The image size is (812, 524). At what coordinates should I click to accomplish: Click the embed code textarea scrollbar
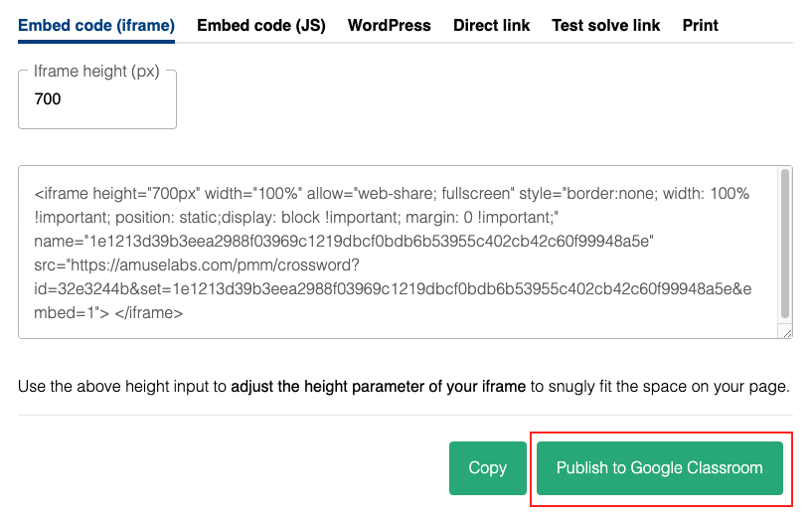[785, 244]
